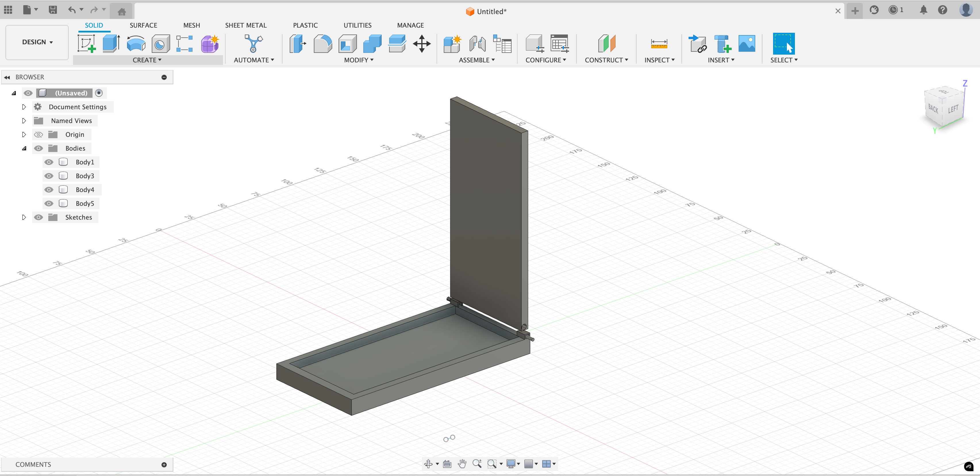Switch to the SURFACE tab
Image resolution: width=980 pixels, height=476 pixels.
point(143,25)
